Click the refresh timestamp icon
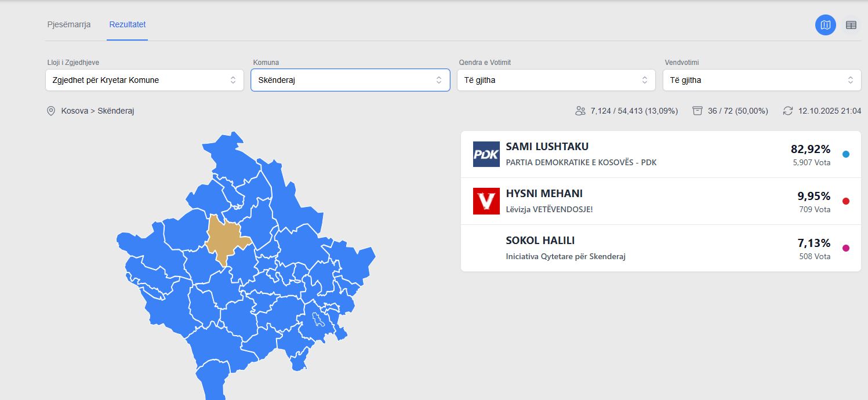The width and height of the screenshot is (868, 400). coord(787,111)
